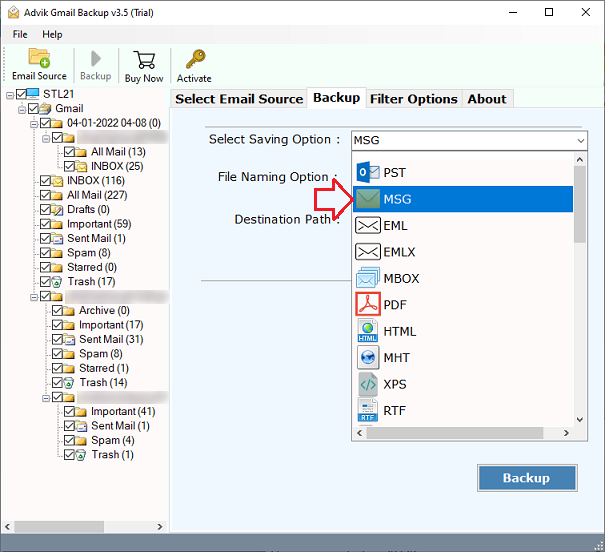This screenshot has height=552, width=605.
Task: Select the Starred (1) folder
Action: coord(103,368)
